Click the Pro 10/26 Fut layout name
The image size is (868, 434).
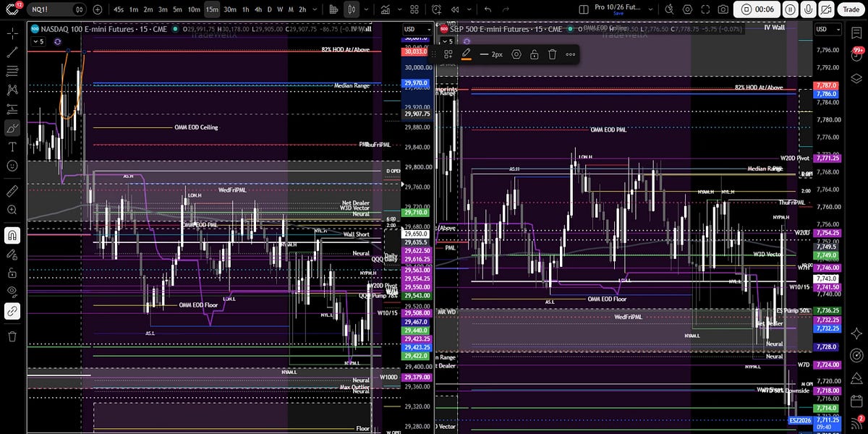point(619,7)
